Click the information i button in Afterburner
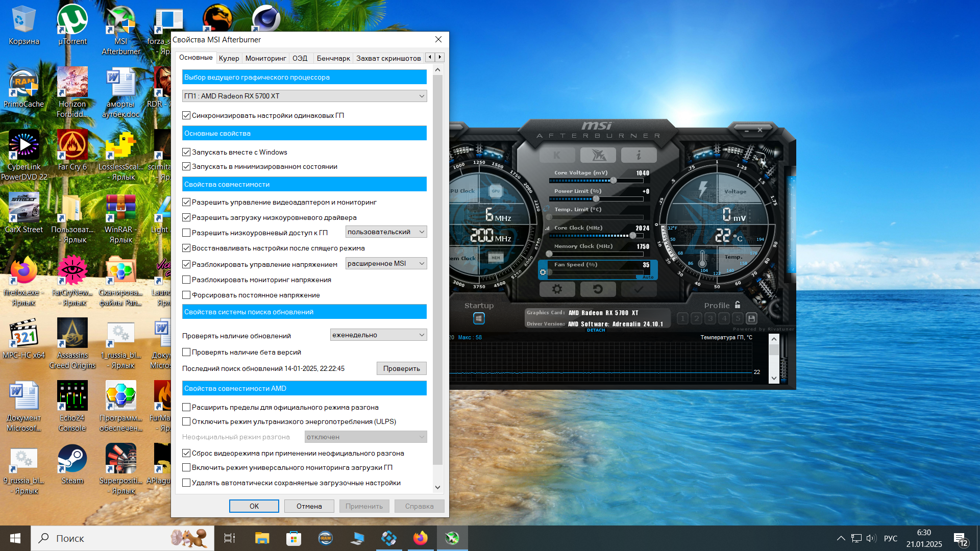This screenshot has height=551, width=980. click(x=639, y=155)
